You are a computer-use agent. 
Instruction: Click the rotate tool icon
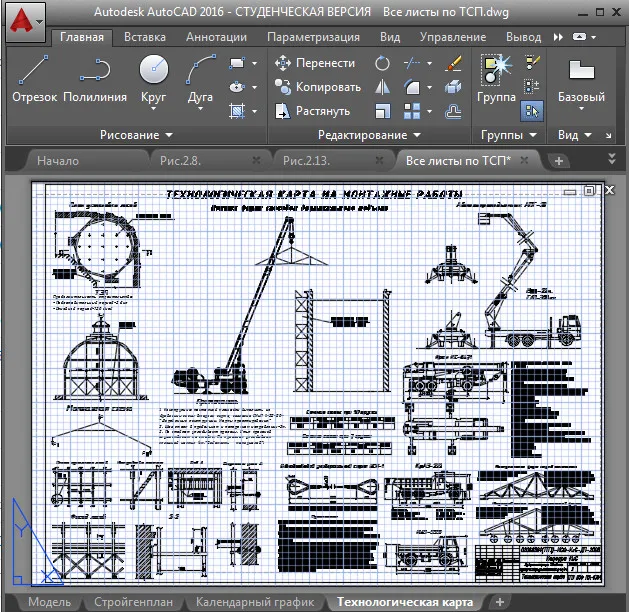[382, 63]
